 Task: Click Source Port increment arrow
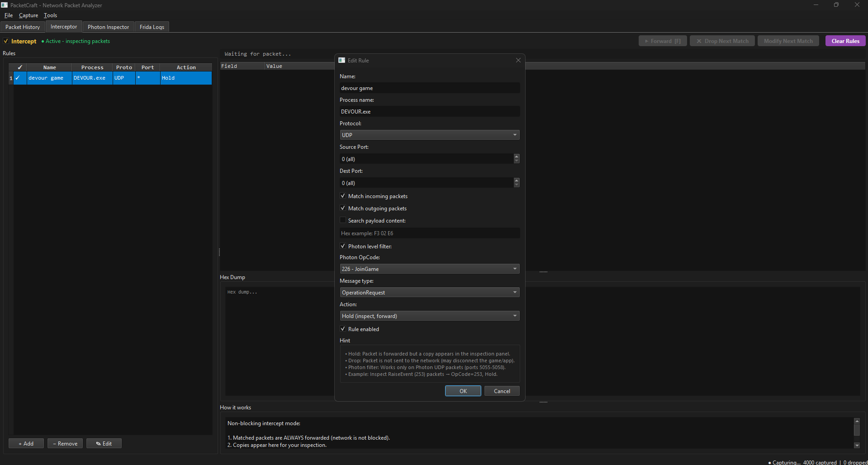point(517,157)
